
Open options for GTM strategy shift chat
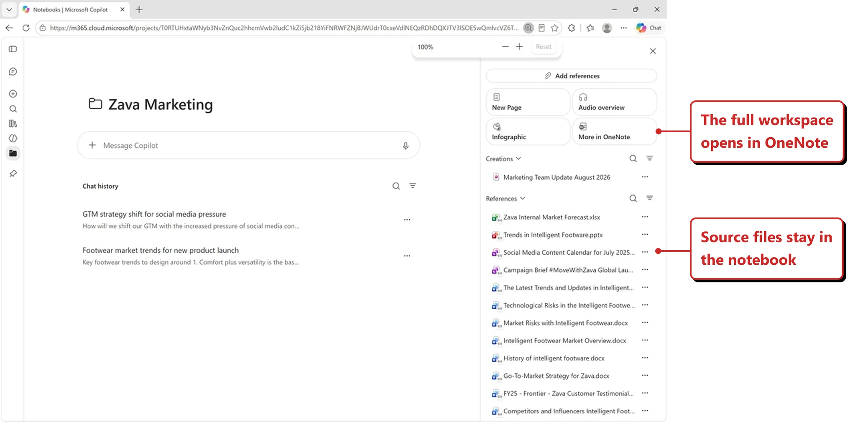click(407, 220)
